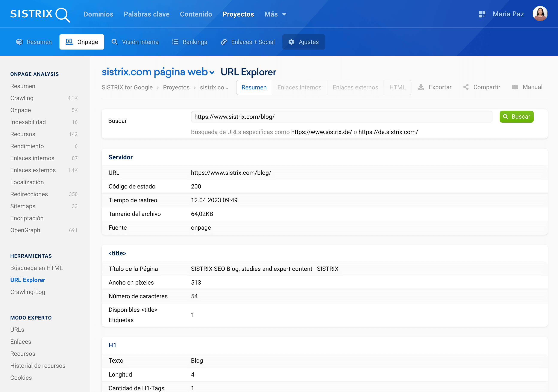Open the Dominios menu
Image resolution: width=558 pixels, height=392 pixels.
tap(99, 14)
